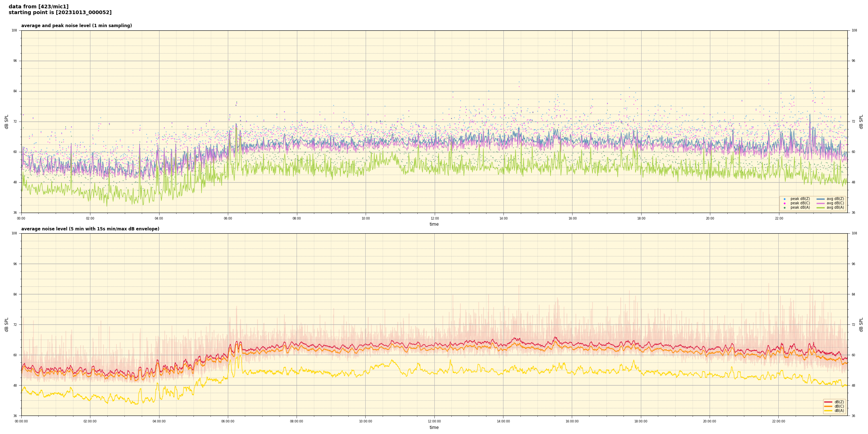This screenshot has height=434, width=868.
Task: Click the 06:00:00 tick on the bottom chart x-axis
Action: [228, 421]
